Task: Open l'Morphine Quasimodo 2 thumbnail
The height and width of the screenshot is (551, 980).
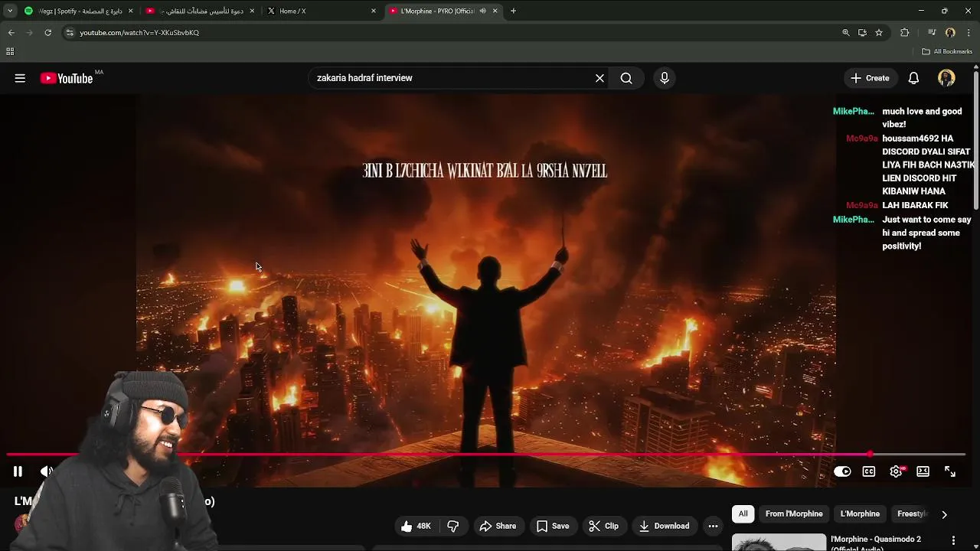Action: pos(779,542)
